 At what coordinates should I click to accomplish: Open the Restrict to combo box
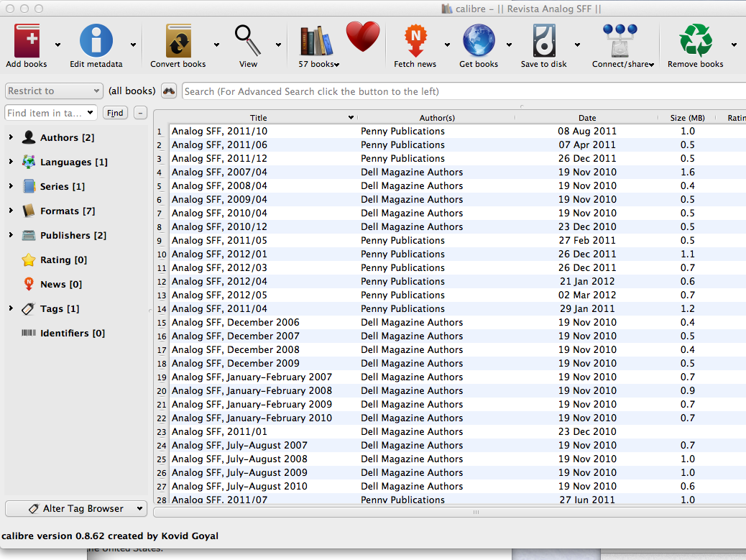click(54, 91)
